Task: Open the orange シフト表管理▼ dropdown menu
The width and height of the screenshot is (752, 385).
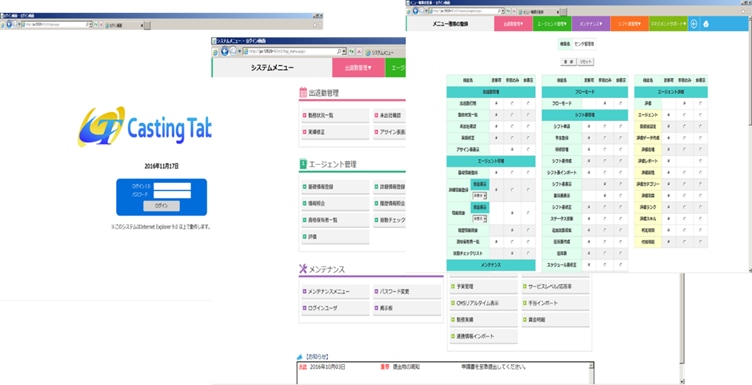Action: 629,23
